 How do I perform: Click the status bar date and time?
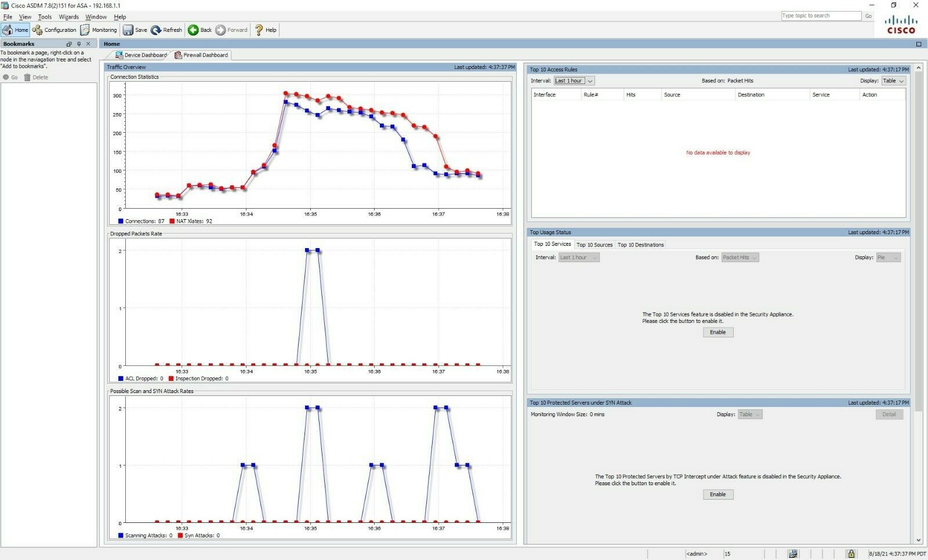click(897, 554)
